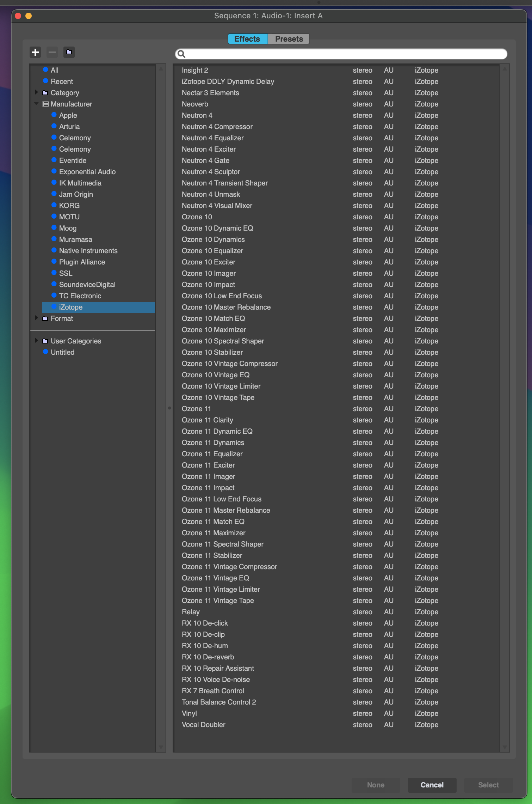Choose RX 7 Breath Control

[x=213, y=691]
